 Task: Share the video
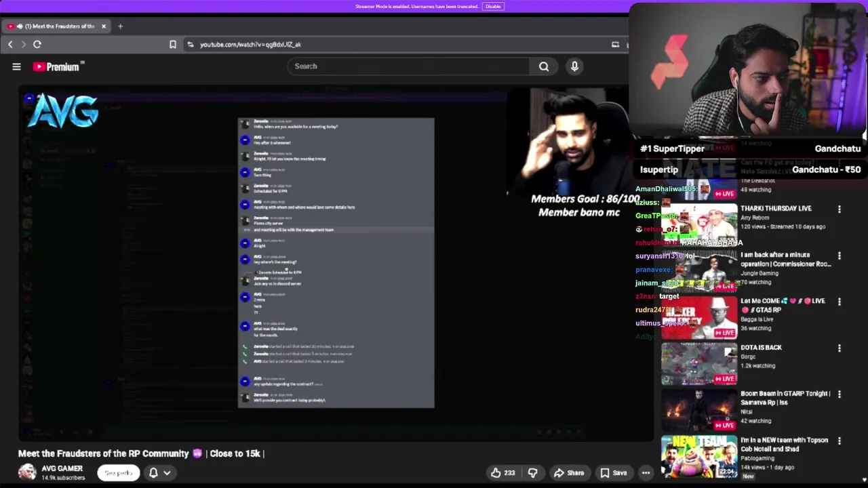568,473
